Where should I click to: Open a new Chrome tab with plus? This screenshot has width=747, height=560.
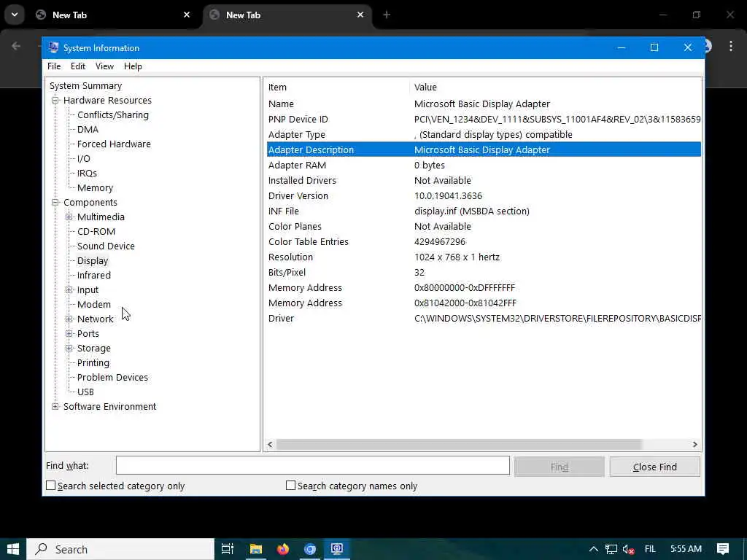(387, 15)
